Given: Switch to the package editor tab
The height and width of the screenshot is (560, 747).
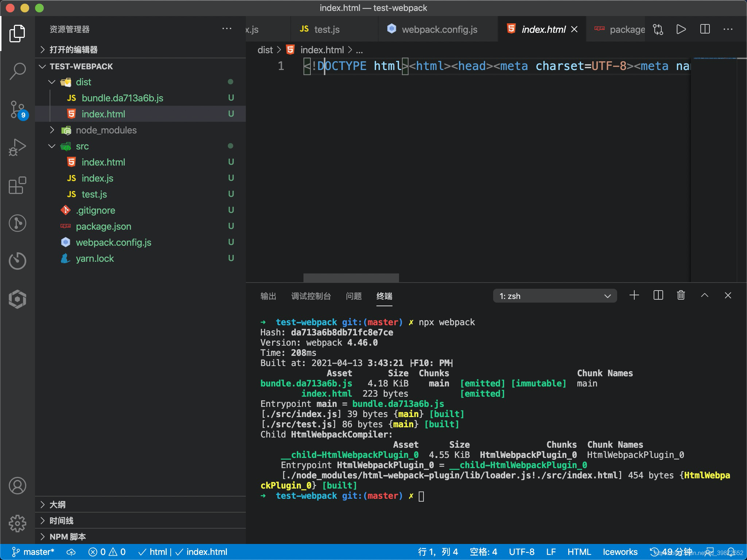Looking at the screenshot, I should tap(616, 29).
